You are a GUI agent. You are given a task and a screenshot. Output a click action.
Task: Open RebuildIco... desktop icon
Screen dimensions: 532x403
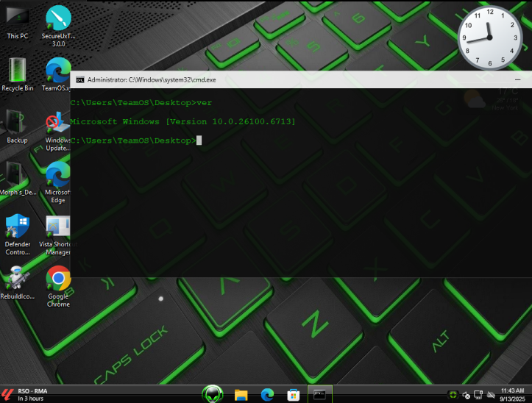[18, 282]
